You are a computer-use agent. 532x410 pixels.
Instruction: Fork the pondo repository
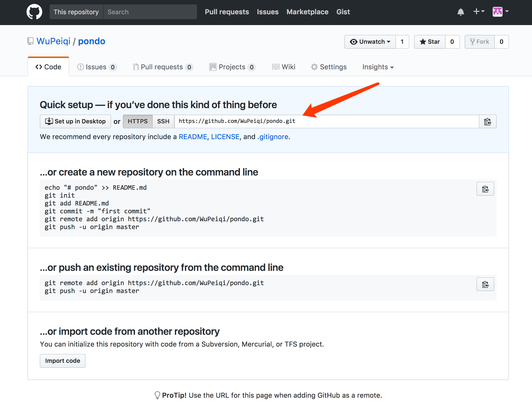(479, 42)
